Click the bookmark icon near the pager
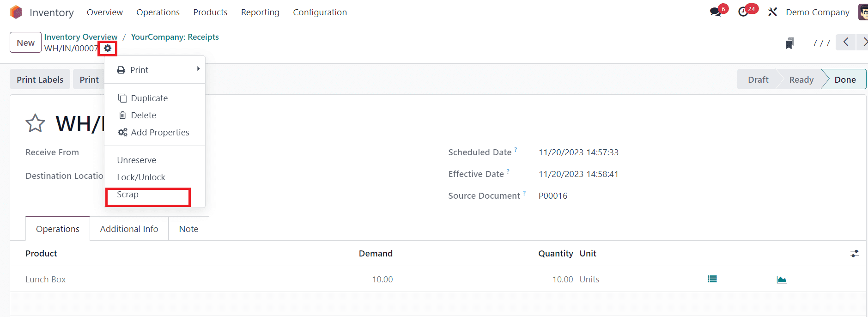Image resolution: width=868 pixels, height=317 pixels. point(789,43)
